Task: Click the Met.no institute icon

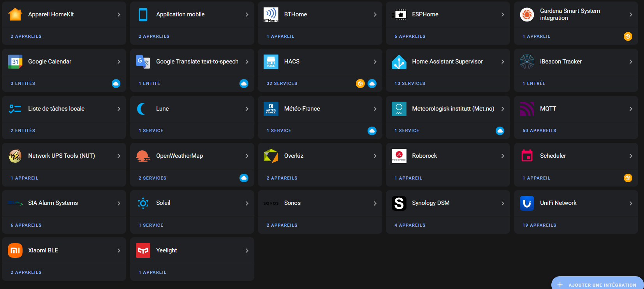Action: pos(399,109)
